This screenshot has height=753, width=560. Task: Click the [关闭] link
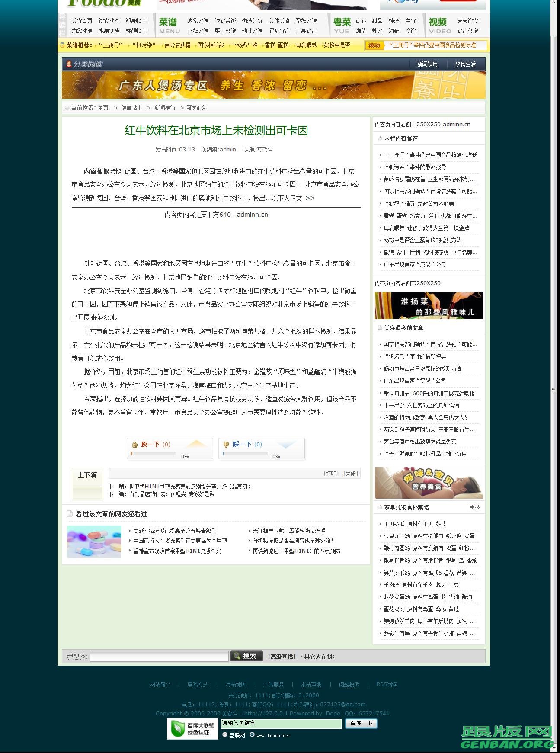(351, 474)
